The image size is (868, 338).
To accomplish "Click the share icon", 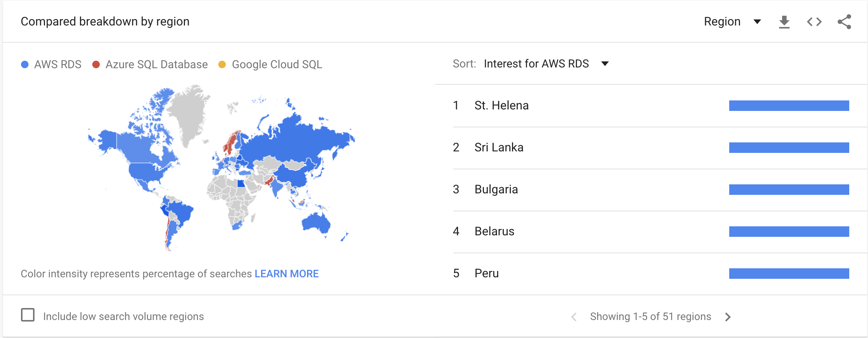I will (x=844, y=22).
